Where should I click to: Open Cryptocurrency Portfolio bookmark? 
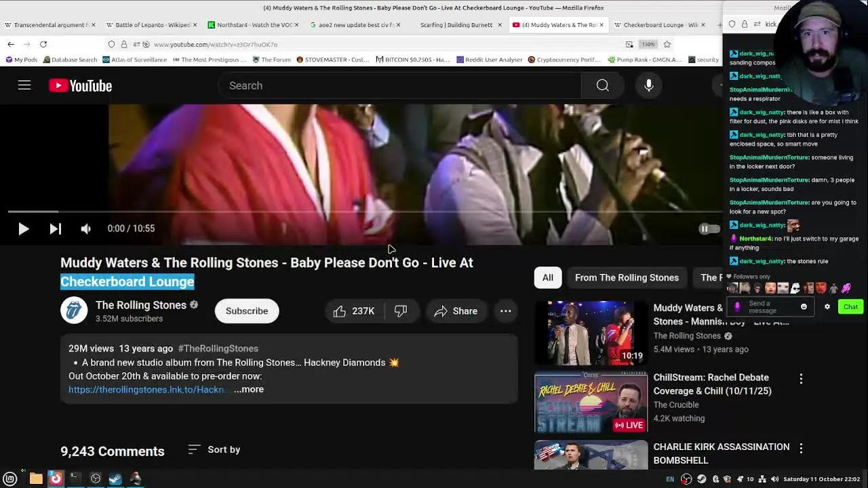coord(564,60)
